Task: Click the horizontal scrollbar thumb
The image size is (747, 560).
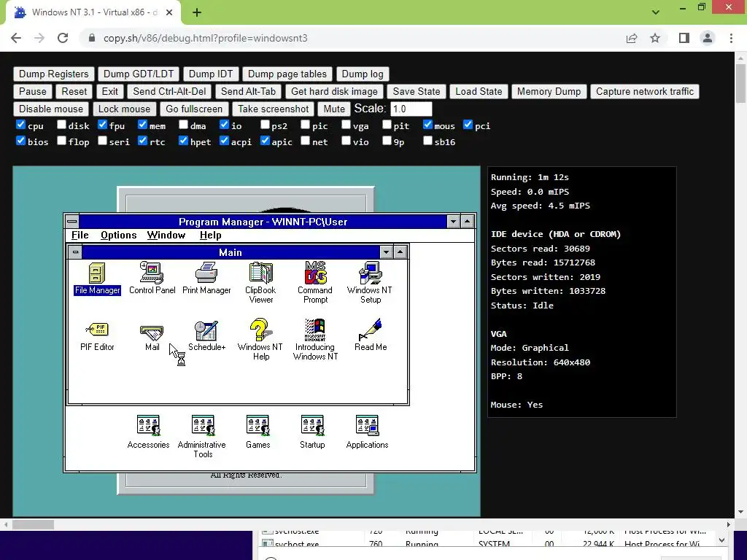Action: [x=33, y=525]
